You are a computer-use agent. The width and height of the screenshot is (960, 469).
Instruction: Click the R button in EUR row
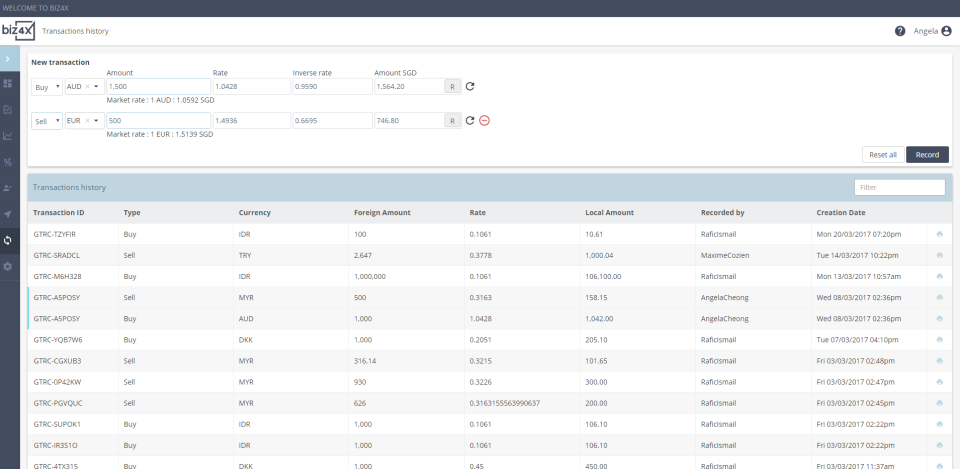coord(452,121)
